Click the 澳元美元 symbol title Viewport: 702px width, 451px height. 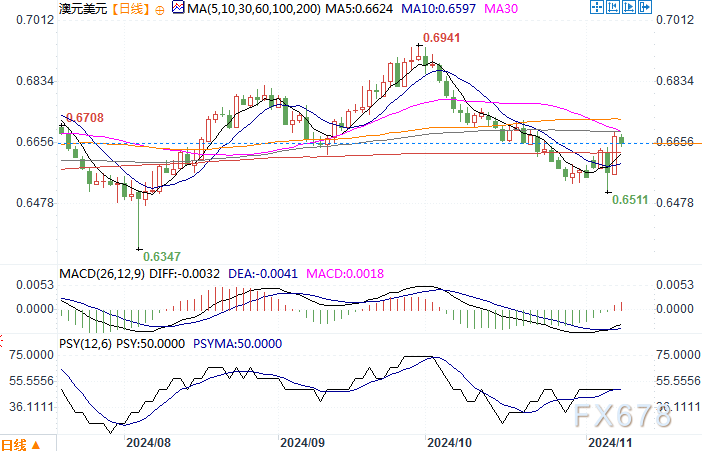(x=83, y=9)
